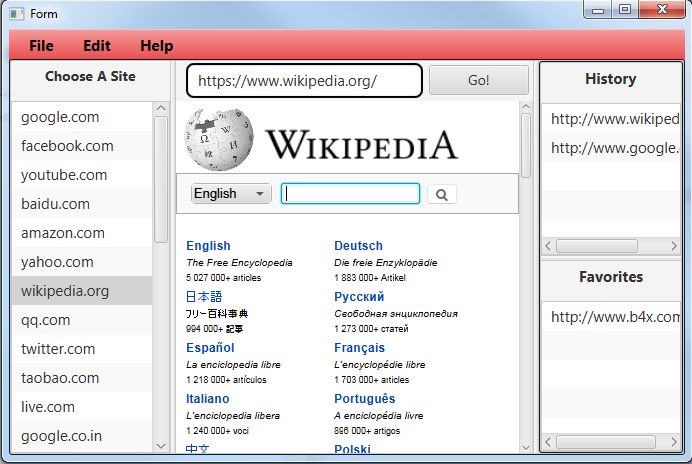
Task: Open the Português Wikipedia link
Action: pyautogui.click(x=365, y=399)
